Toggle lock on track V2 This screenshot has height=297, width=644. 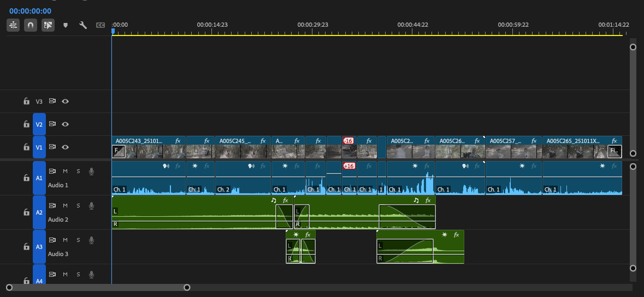coord(26,124)
